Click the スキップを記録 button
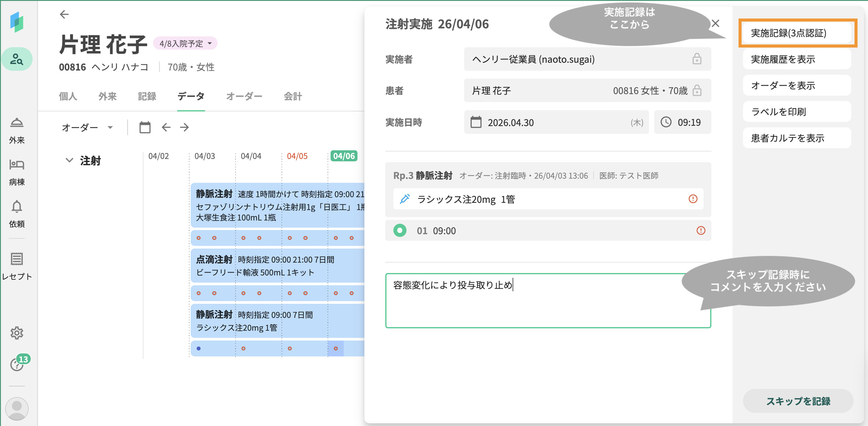Image resolution: width=868 pixels, height=426 pixels. coord(798,401)
